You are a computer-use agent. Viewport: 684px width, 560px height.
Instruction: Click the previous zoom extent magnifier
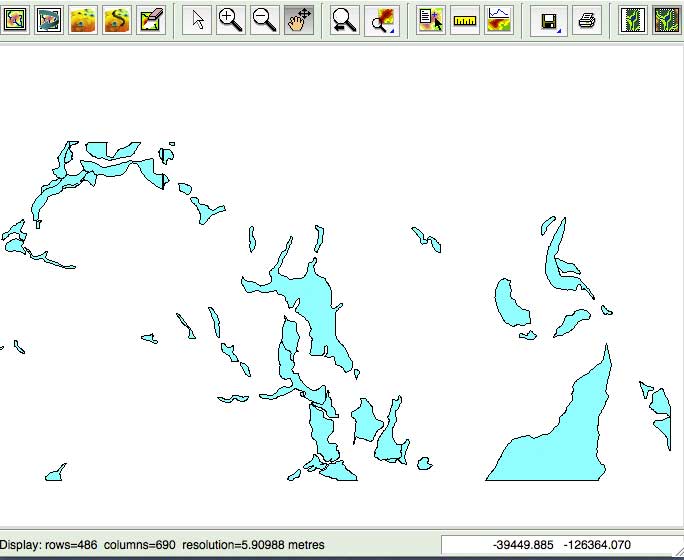(345, 20)
